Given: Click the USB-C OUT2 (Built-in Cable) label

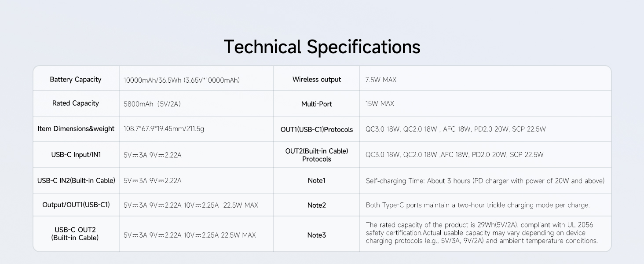Looking at the screenshot, I should (x=75, y=234).
